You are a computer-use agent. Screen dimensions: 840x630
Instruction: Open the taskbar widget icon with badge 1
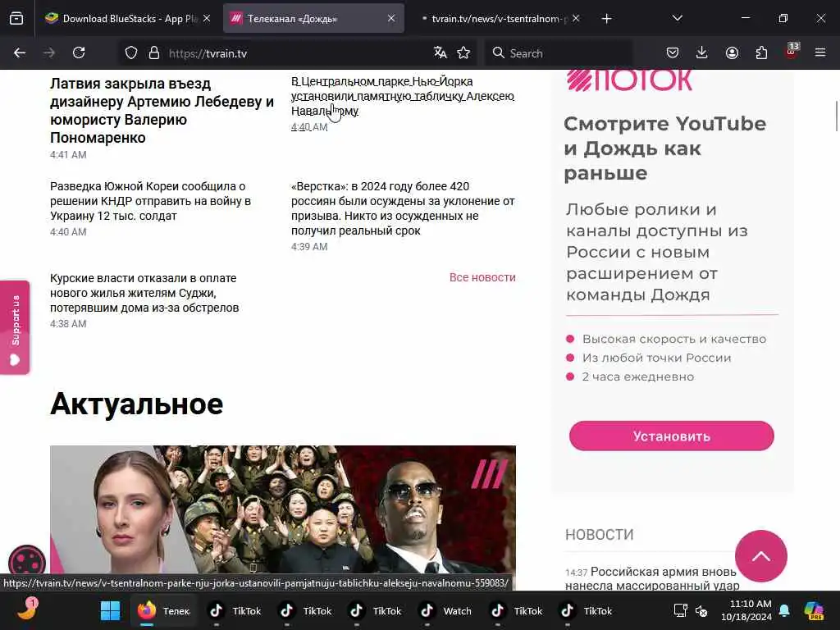click(x=27, y=609)
